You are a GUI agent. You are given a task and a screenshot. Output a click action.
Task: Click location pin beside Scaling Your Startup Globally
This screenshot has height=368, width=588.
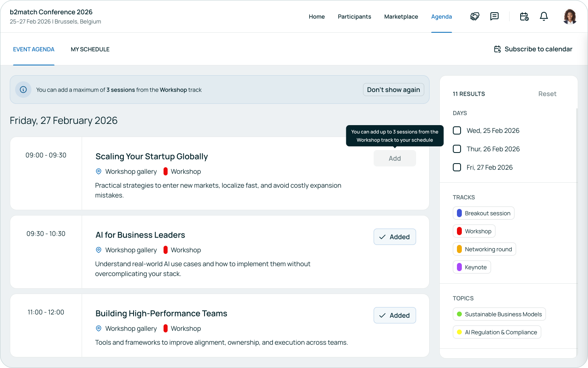point(98,171)
